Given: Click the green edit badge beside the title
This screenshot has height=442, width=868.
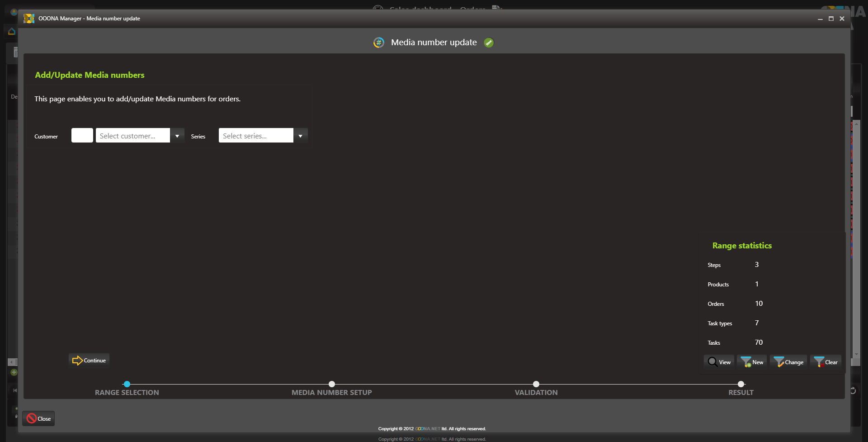Looking at the screenshot, I should (489, 43).
